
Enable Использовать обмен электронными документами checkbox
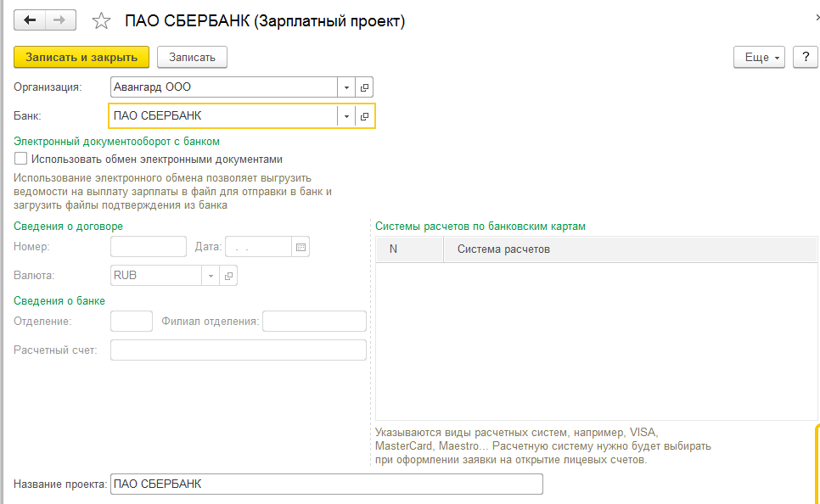pos(21,159)
